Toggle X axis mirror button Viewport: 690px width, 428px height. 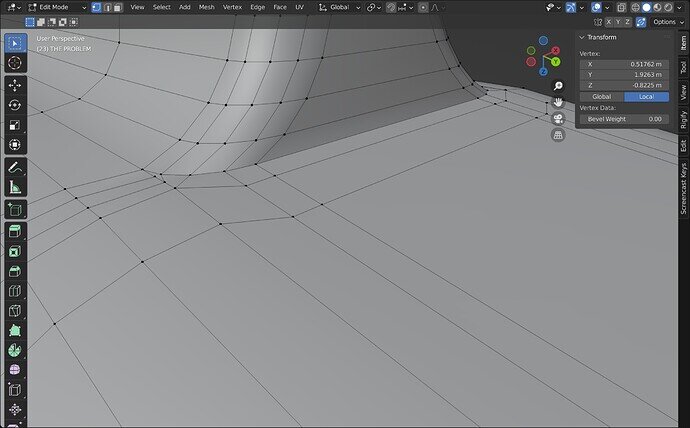(x=608, y=21)
